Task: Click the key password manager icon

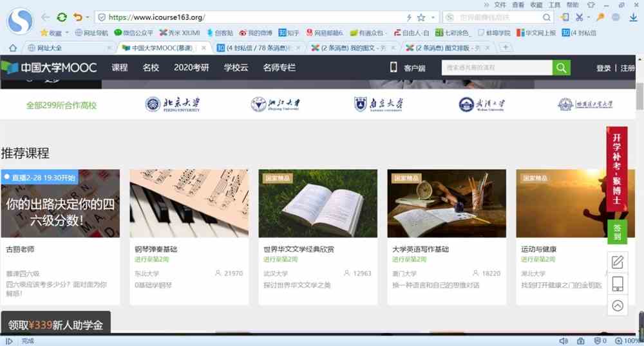Action: [600, 17]
